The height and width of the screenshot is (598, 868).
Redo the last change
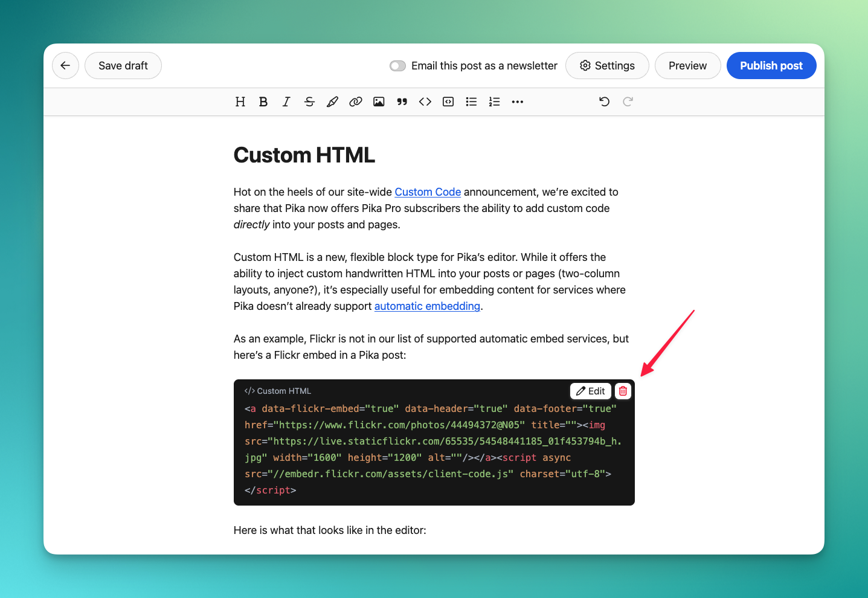[x=628, y=101]
